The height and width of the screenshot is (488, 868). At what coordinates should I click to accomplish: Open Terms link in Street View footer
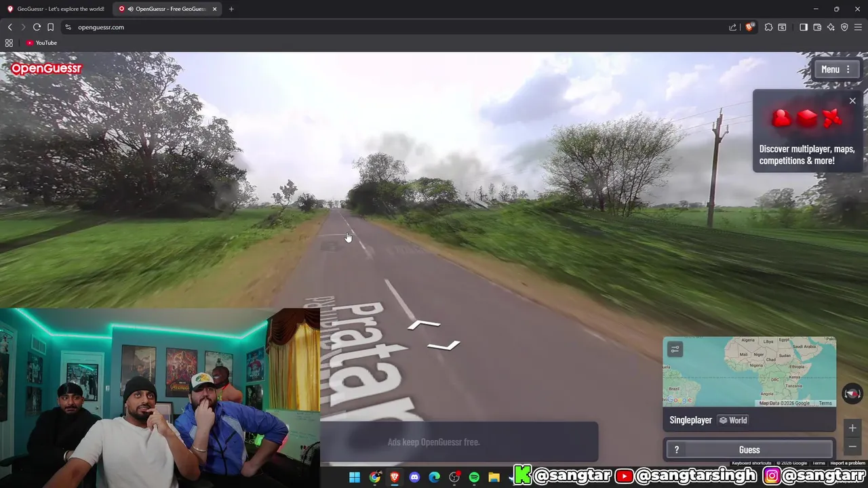pyautogui.click(x=818, y=463)
